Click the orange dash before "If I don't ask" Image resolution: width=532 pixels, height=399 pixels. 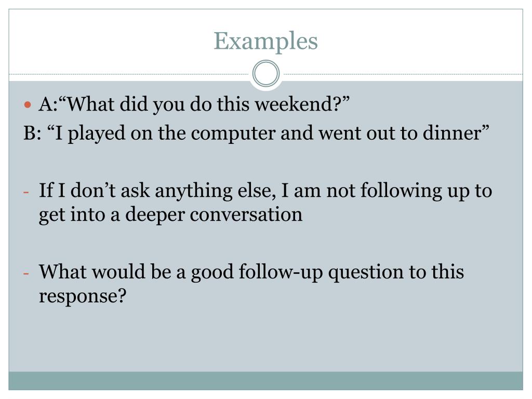(x=26, y=192)
